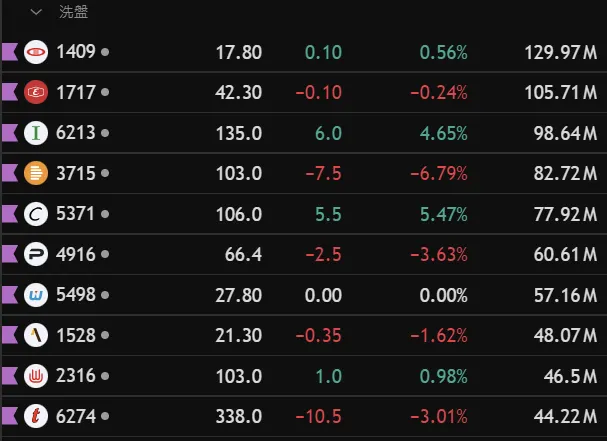Click the logo icon for 1717
The image size is (607, 441).
pyautogui.click(x=36, y=92)
